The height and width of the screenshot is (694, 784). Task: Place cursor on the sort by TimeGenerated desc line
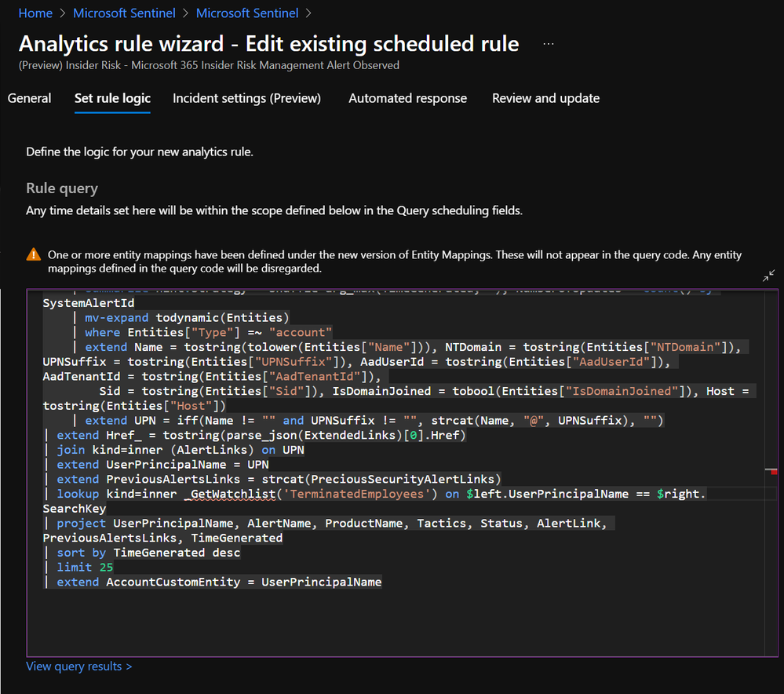tap(148, 553)
